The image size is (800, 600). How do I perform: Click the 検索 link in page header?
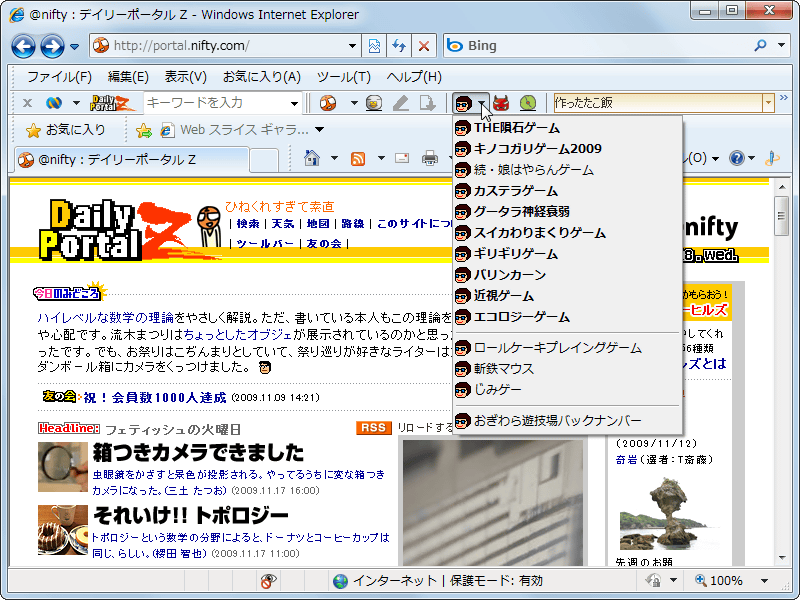248,223
